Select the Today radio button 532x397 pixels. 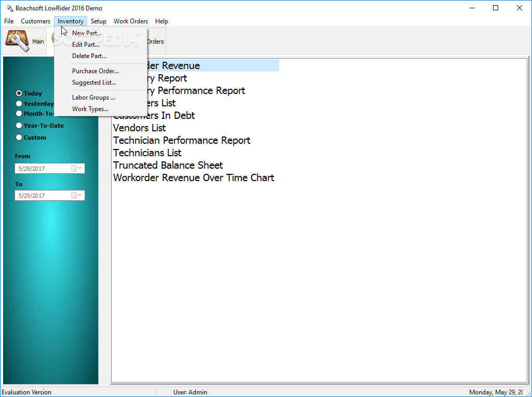click(19, 93)
